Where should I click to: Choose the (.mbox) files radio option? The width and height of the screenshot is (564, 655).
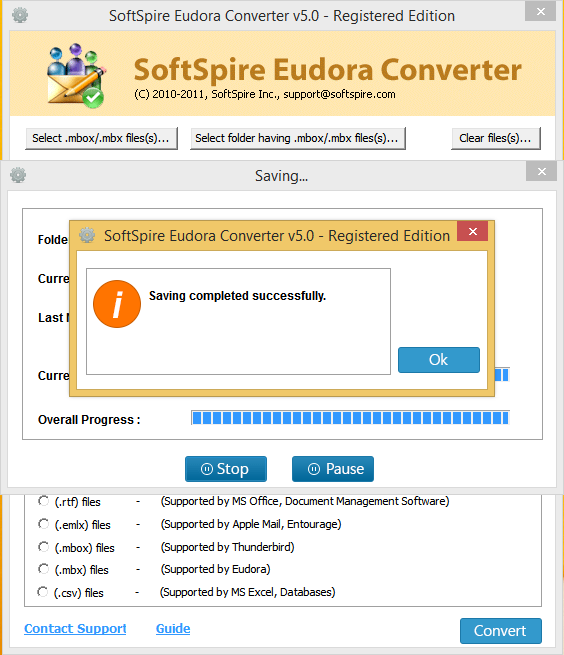(43, 547)
